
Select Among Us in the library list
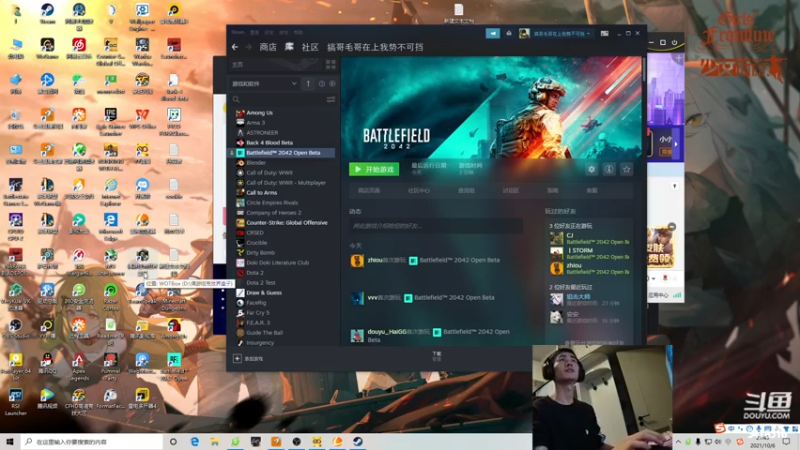(259, 113)
